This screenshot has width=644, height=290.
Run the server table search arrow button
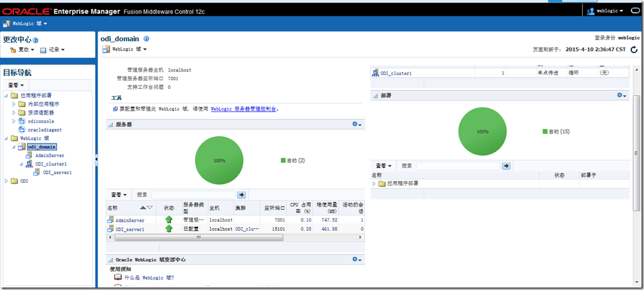(x=242, y=194)
